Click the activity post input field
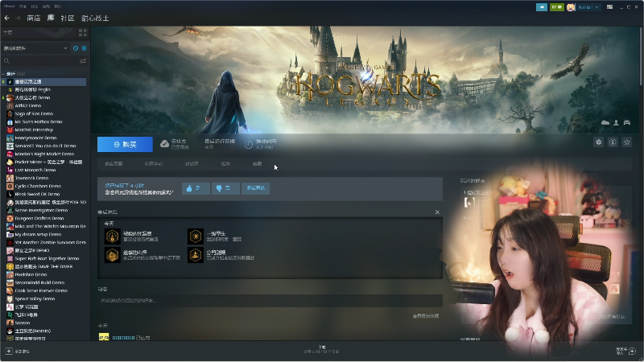This screenshot has width=644, height=362. (x=270, y=300)
